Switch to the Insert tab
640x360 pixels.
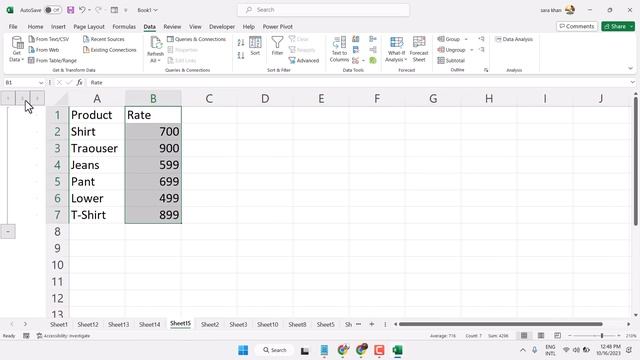tap(58, 27)
